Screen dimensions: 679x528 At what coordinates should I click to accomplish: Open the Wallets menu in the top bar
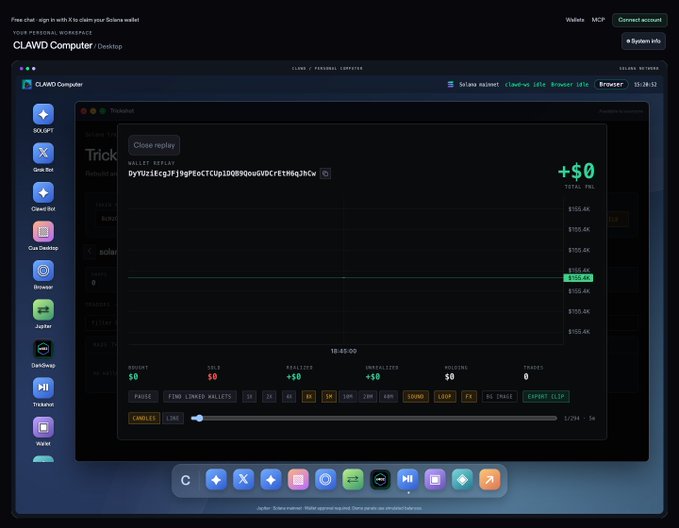coord(575,20)
